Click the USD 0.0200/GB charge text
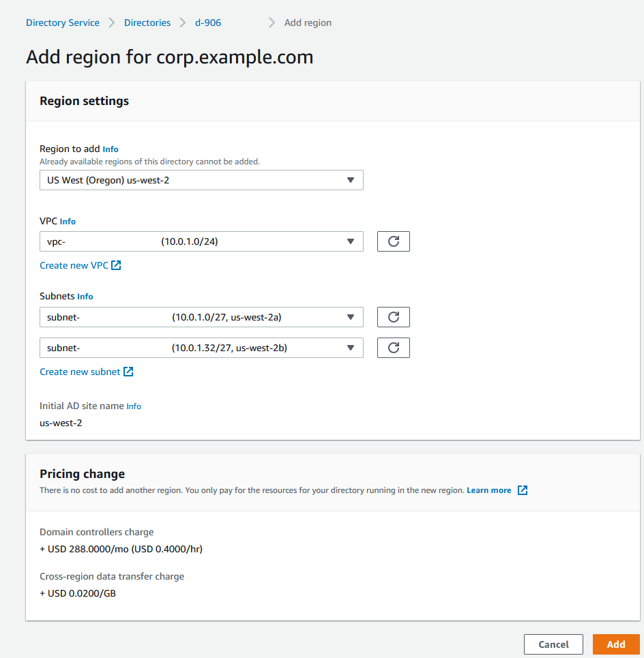 78,593
